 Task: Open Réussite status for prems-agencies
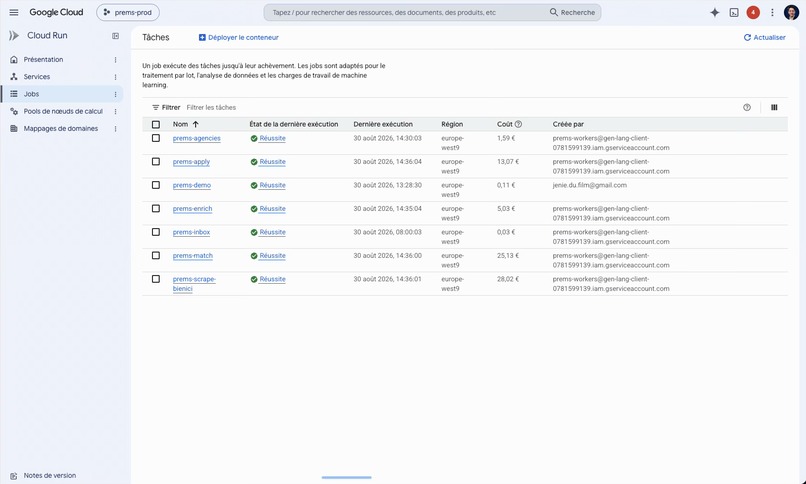272,138
